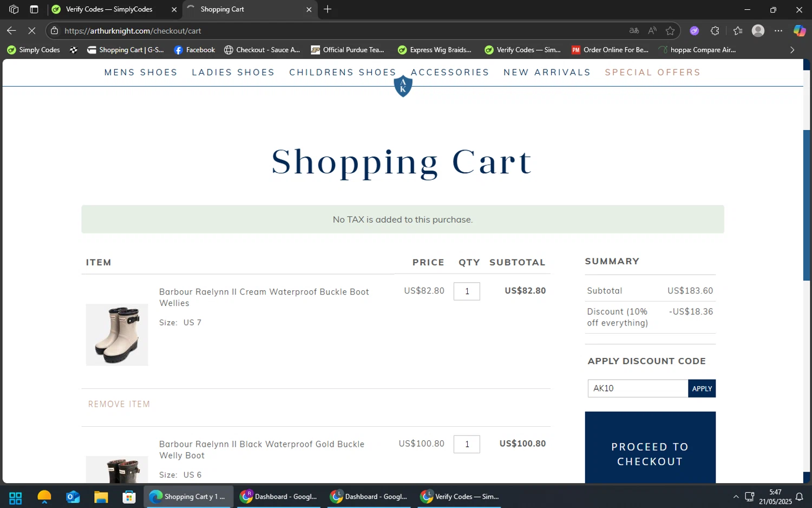Click PROCEED TO CHECKOUT button
Image resolution: width=812 pixels, height=508 pixels.
click(650, 447)
